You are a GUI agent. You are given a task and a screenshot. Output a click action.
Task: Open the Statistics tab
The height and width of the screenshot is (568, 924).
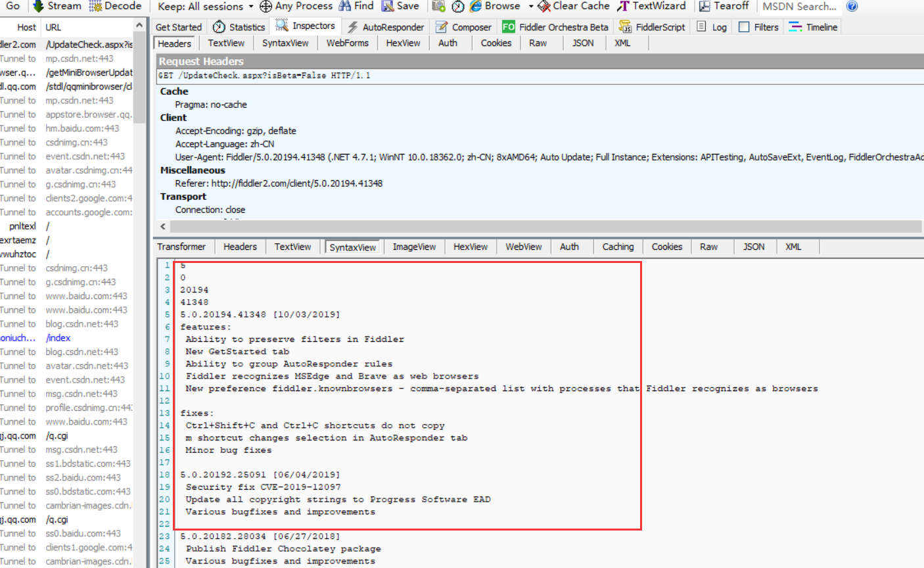239,27
